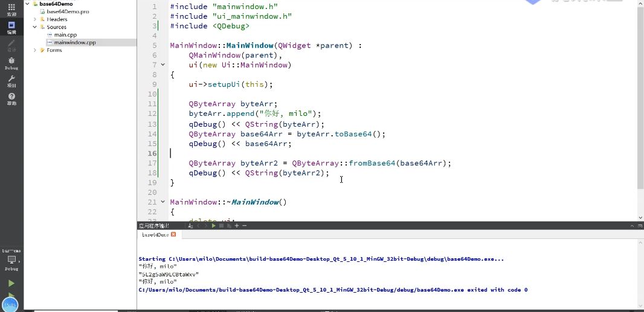
Task: Run the project with the green arrow
Action: 11,283
